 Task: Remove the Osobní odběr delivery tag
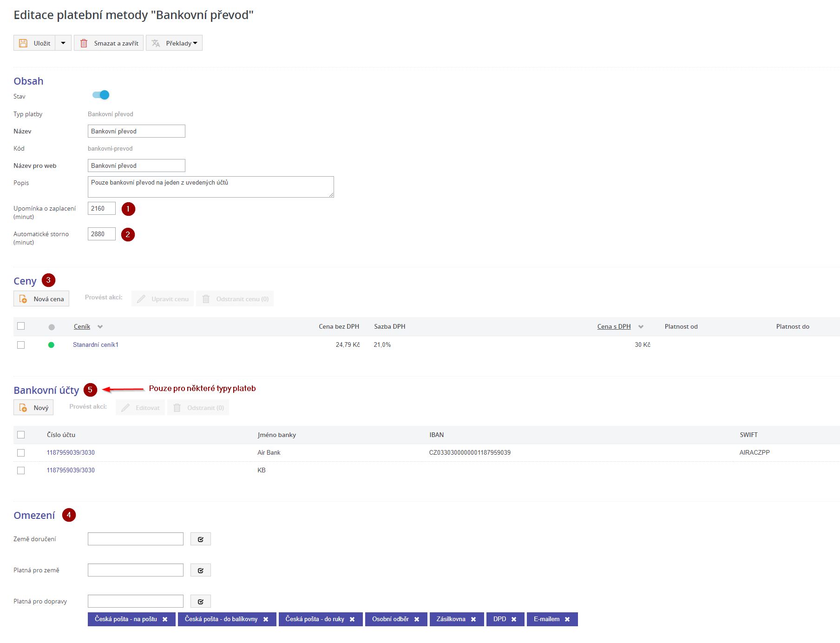pyautogui.click(x=417, y=619)
